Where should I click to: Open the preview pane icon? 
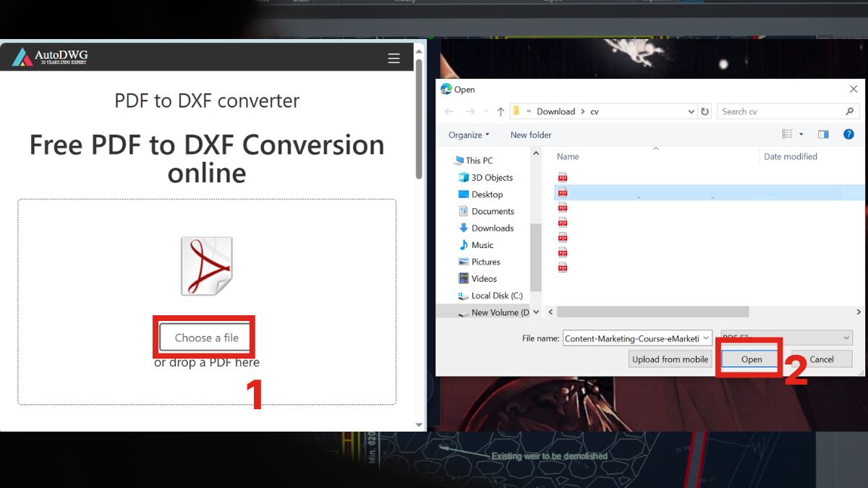pos(823,134)
